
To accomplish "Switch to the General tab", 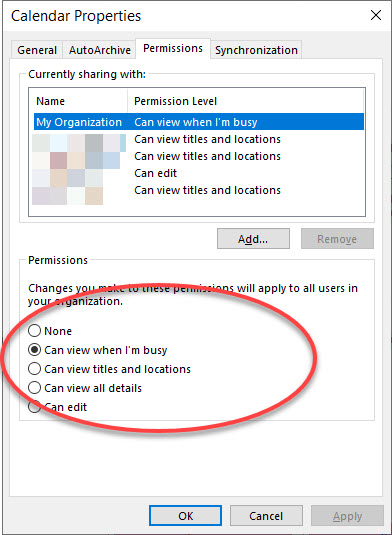I will coord(37,50).
